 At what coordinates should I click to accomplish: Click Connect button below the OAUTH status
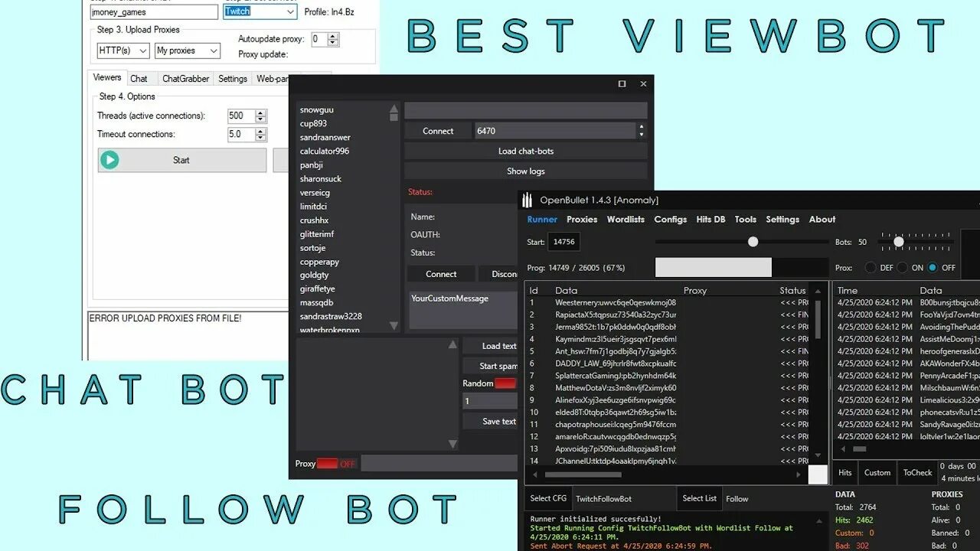click(x=441, y=274)
